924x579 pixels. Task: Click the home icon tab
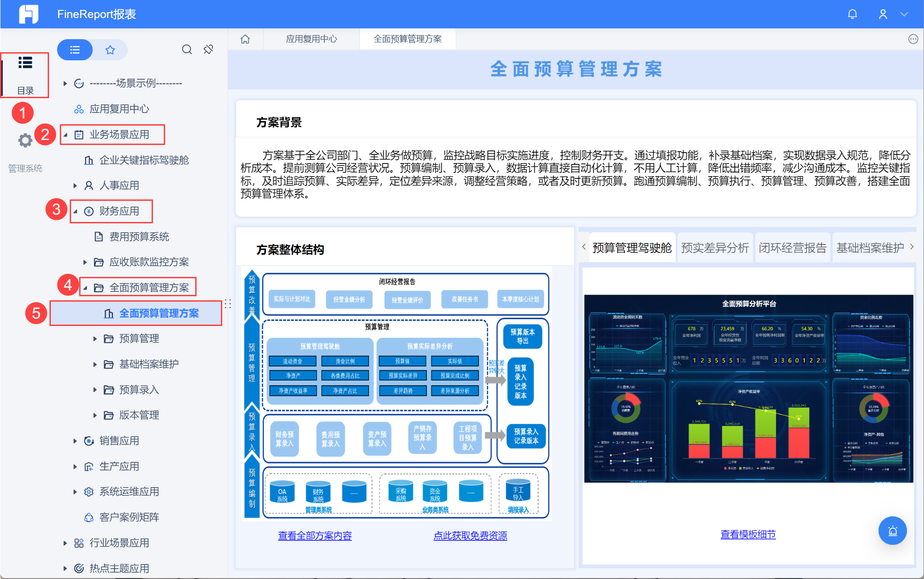(x=245, y=39)
